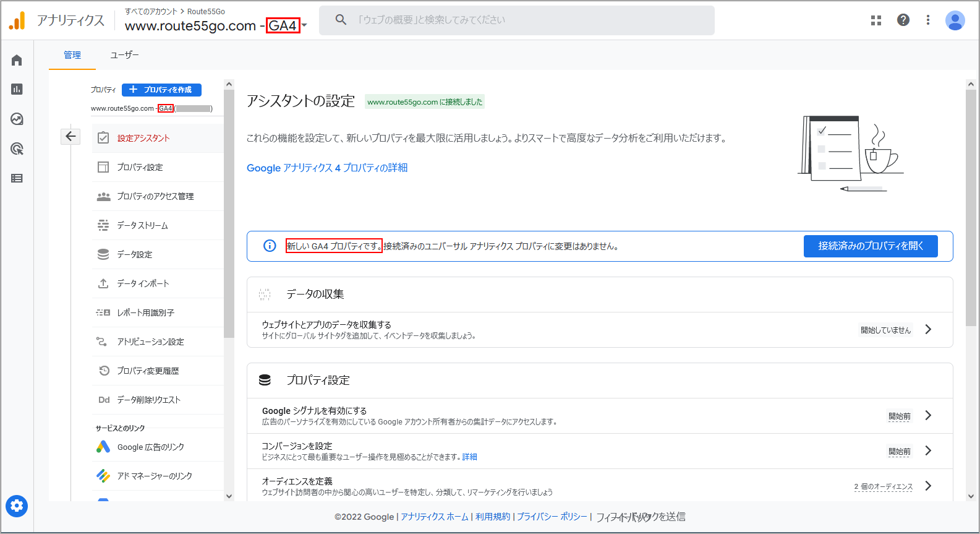Click the info icon in GA4 notice
Viewport: 980px width, 534px height.
coord(270,246)
